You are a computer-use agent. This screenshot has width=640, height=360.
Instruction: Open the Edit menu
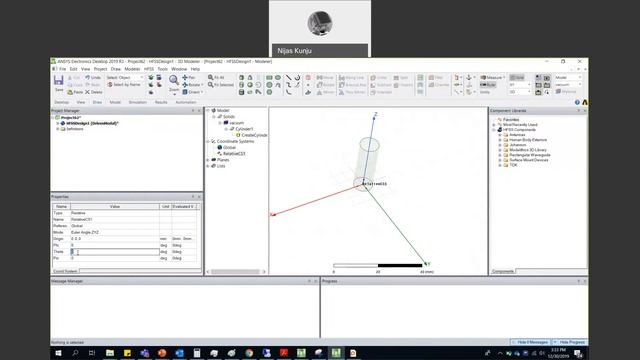click(x=73, y=69)
